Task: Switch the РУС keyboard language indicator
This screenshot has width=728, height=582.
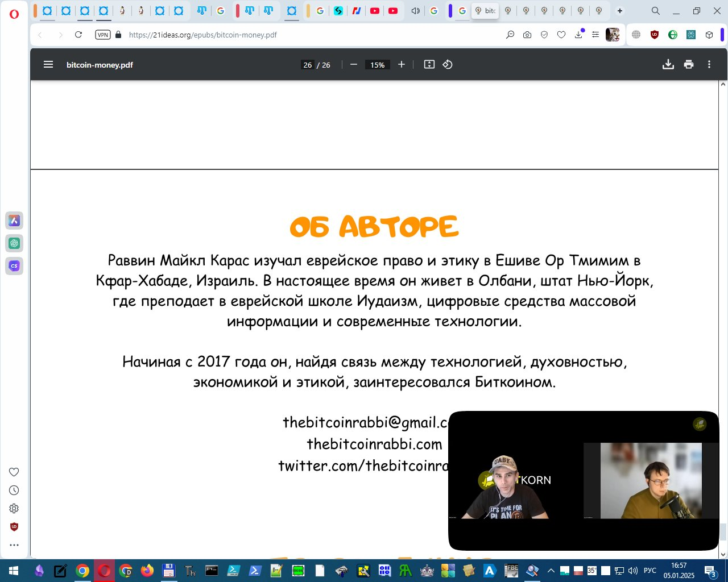Action: click(650, 571)
